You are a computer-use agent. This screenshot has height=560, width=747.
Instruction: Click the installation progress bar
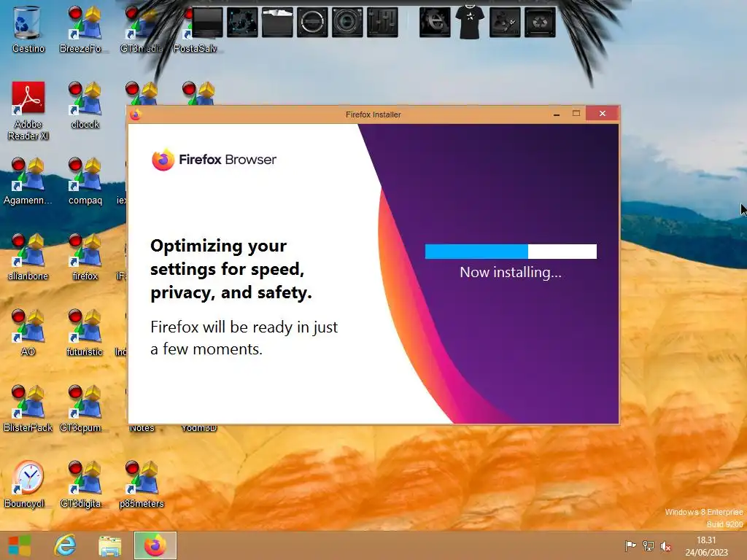511,252
